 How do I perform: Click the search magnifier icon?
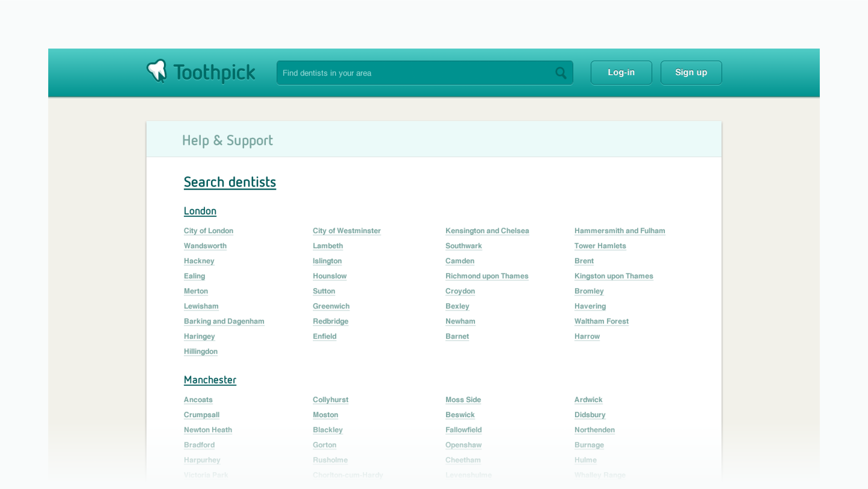[561, 73]
